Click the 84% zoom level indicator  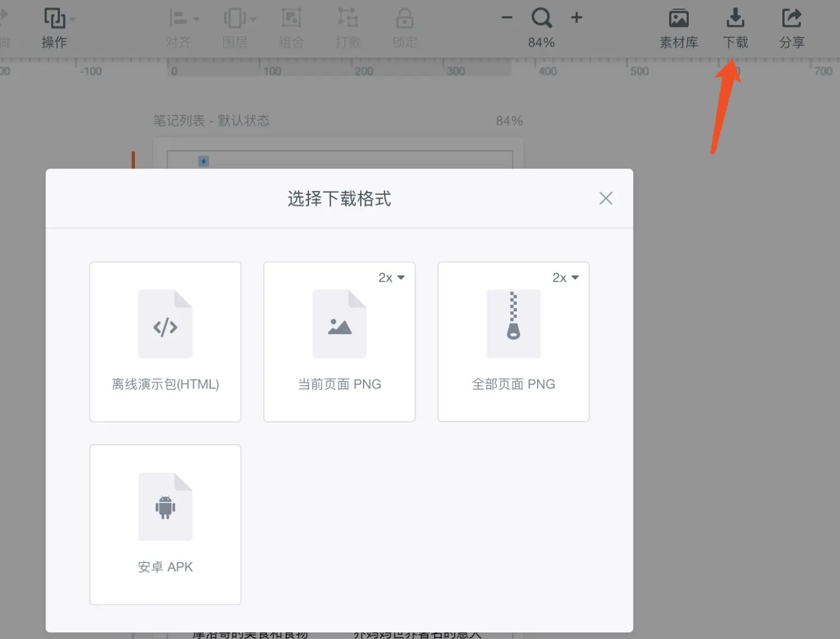coord(541,41)
